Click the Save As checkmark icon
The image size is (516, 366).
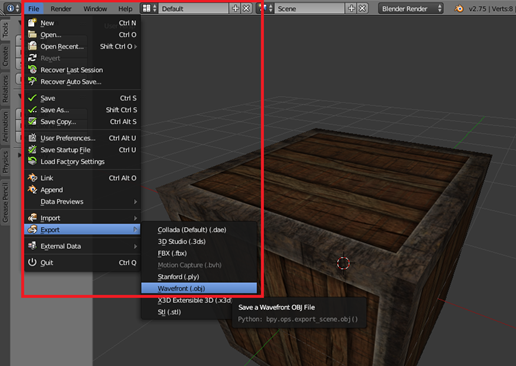coord(32,109)
